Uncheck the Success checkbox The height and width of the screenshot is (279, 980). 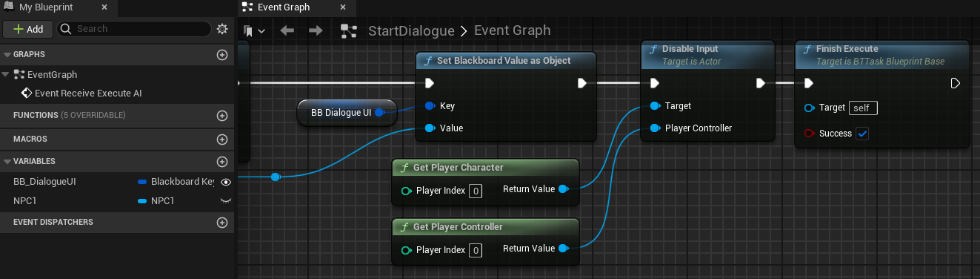pyautogui.click(x=862, y=134)
